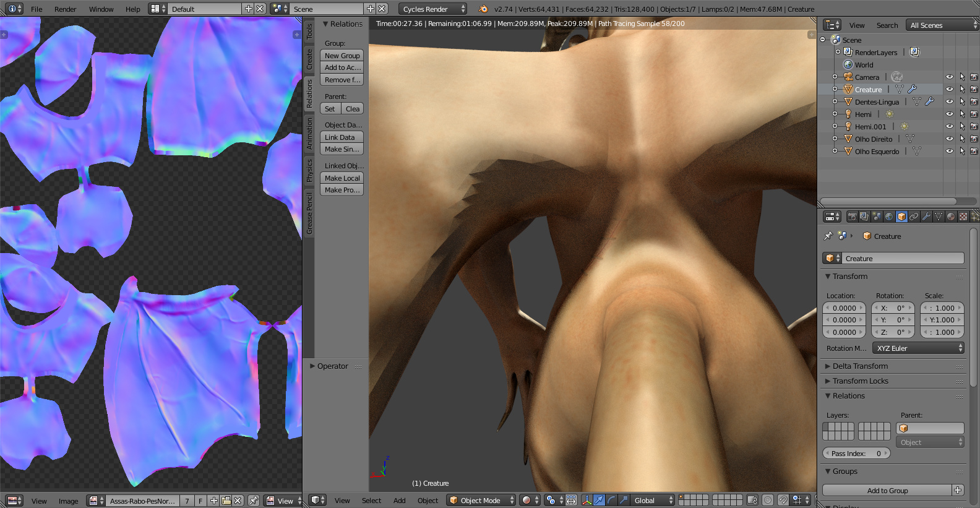Click the Add to Group button
The width and height of the screenshot is (980, 508).
(887, 490)
